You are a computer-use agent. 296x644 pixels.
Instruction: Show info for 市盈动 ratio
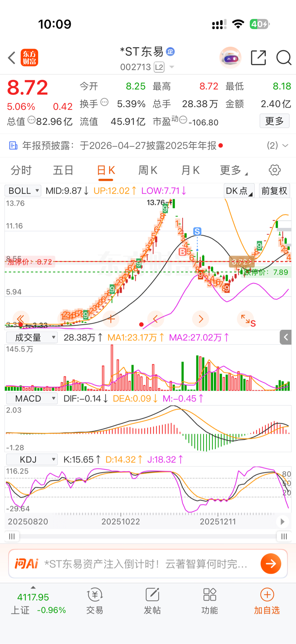tap(183, 120)
